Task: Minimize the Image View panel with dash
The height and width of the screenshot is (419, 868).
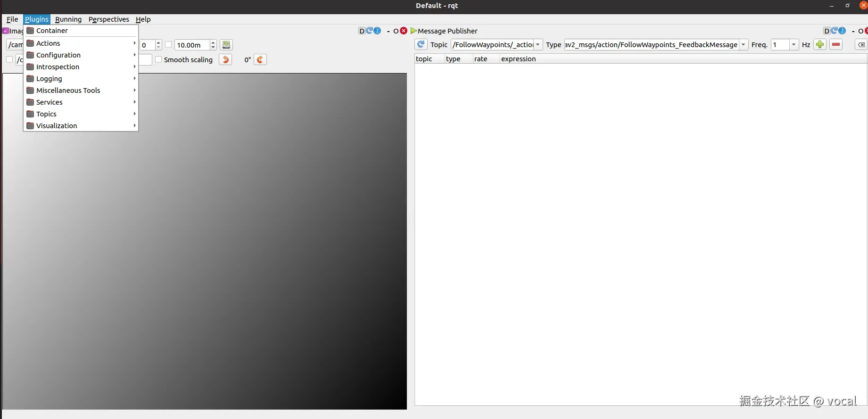Action: point(389,31)
